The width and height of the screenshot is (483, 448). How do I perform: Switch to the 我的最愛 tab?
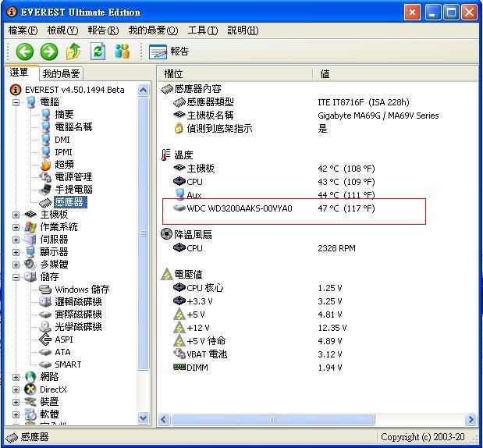(x=61, y=73)
